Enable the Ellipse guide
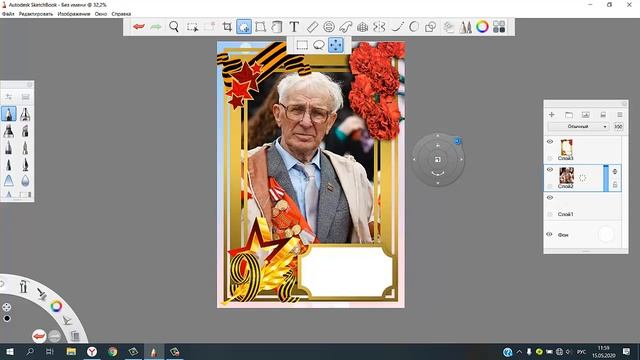 click(x=329, y=27)
